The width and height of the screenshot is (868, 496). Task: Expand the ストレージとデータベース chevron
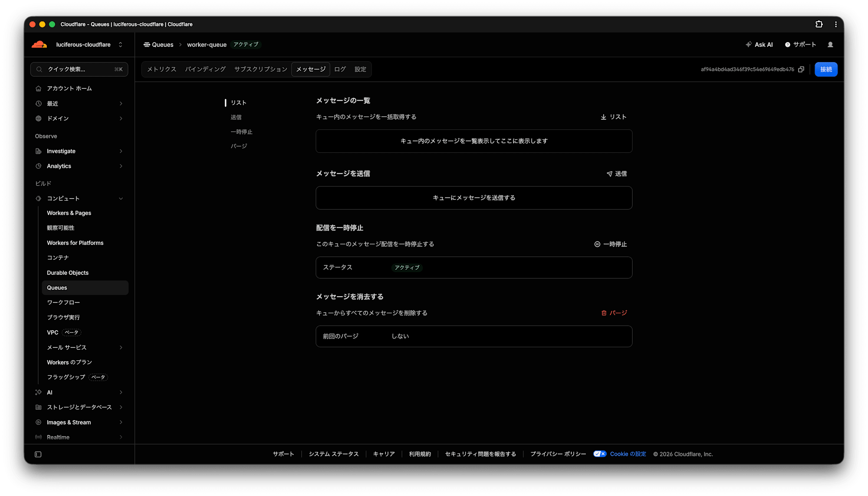tap(121, 407)
